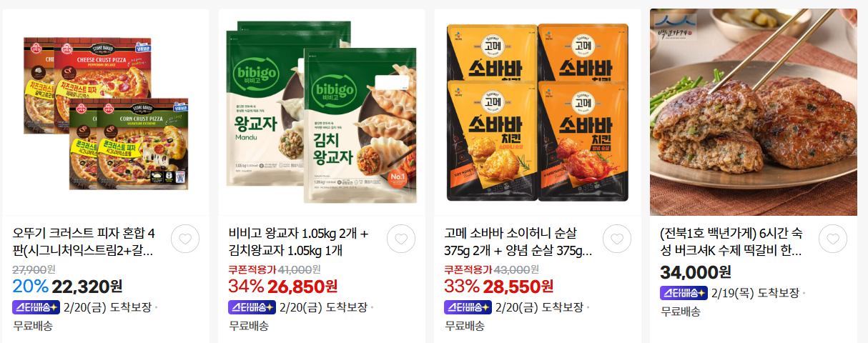This screenshot has height=343, width=868.
Task: Click star delivery badge under tteokgalbi
Action: pyautogui.click(x=684, y=293)
